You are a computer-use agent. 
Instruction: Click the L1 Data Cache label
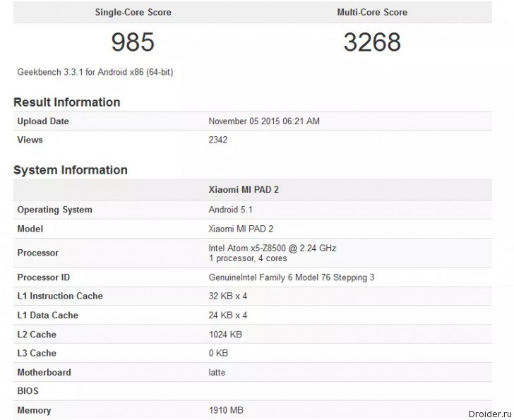[47, 315]
